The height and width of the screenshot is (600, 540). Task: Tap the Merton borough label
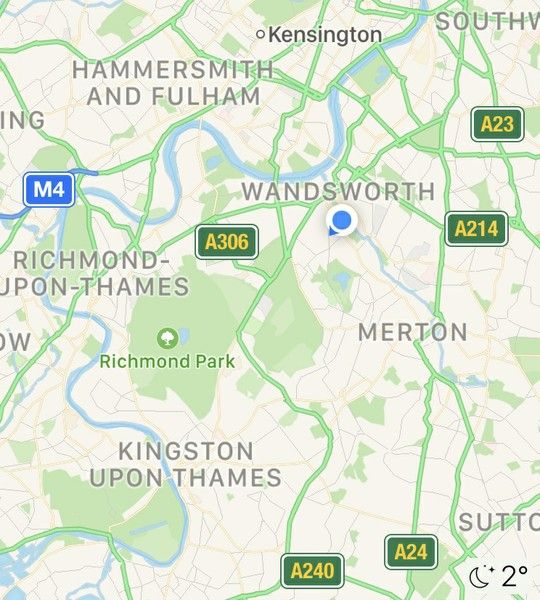[413, 332]
